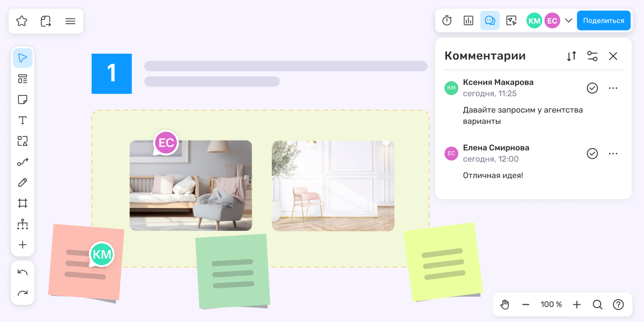Open the timer tool
This screenshot has height=322, width=644.
pos(447,20)
